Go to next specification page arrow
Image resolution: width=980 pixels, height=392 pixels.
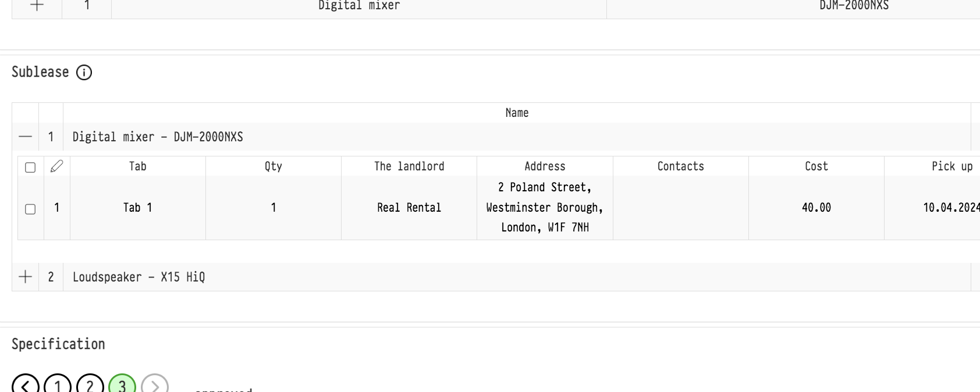coord(154,386)
